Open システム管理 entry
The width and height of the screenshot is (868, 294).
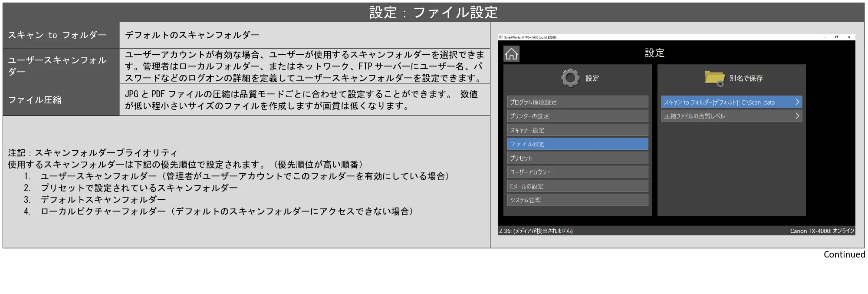[x=578, y=200]
